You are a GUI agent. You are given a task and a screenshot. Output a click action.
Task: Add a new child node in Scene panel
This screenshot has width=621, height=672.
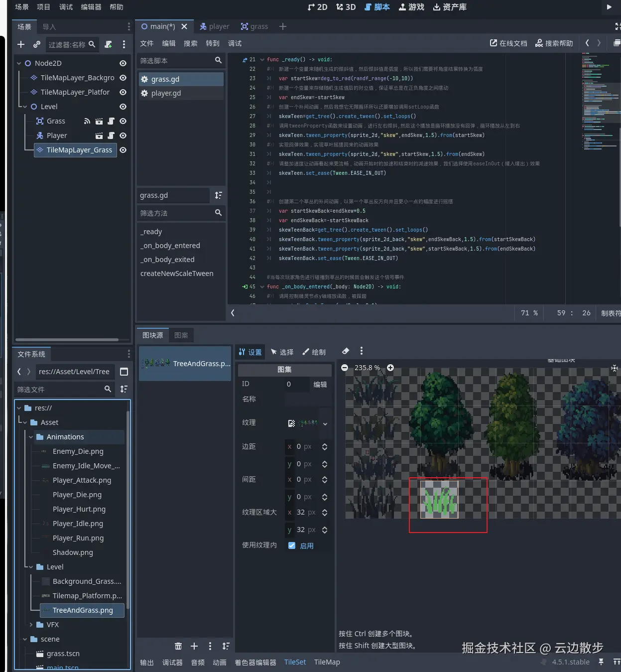click(21, 44)
